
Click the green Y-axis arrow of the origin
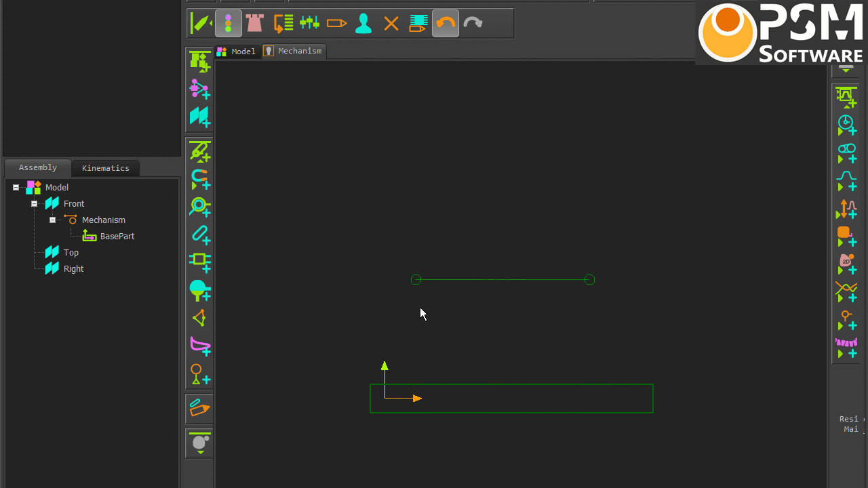coord(384,366)
